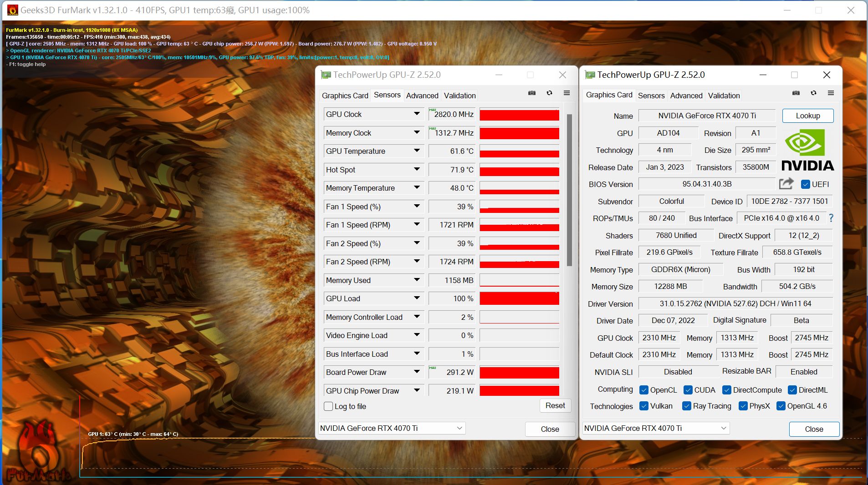Open Advanced tab in left GPU-Z window
The width and height of the screenshot is (868, 485).
[x=422, y=96]
